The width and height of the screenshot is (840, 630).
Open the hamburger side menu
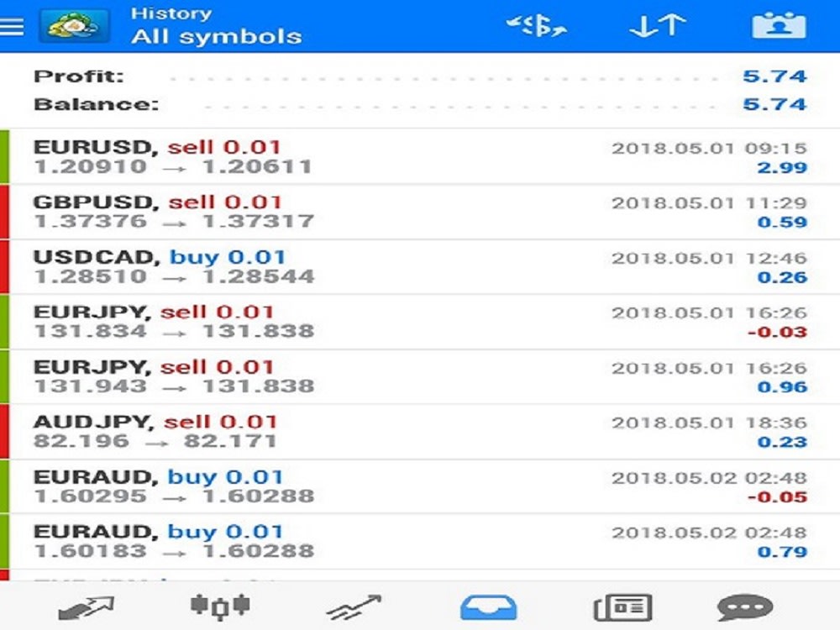(x=12, y=27)
